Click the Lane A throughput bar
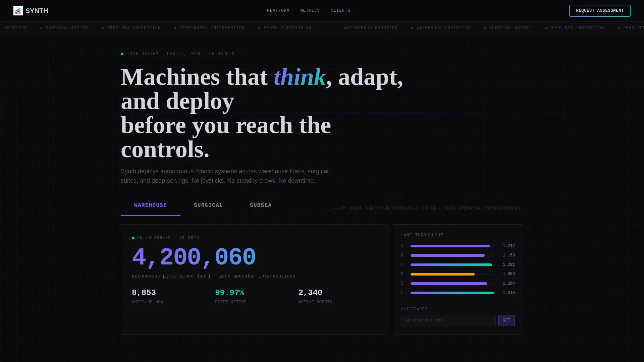 click(450, 246)
